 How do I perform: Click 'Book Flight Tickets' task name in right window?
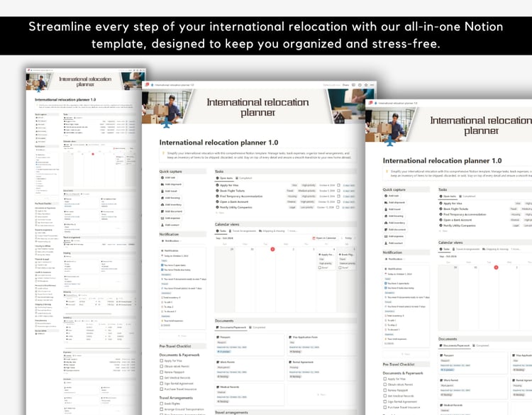tap(455, 209)
